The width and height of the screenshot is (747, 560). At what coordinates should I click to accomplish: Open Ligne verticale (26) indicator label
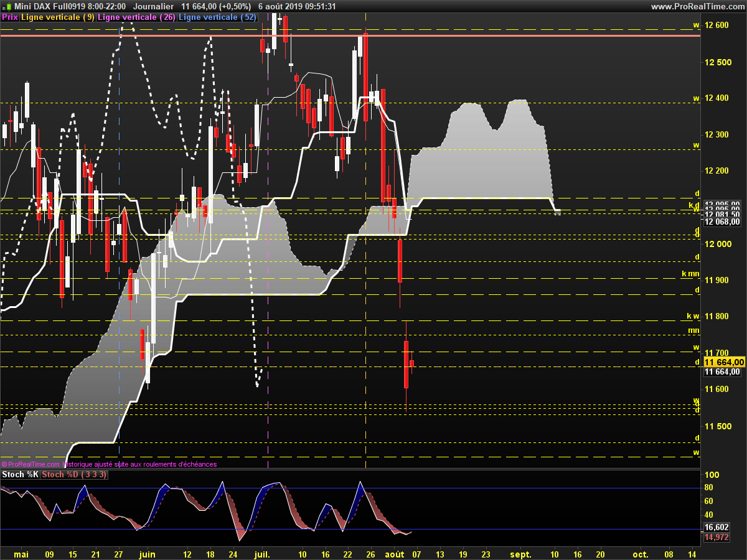(136, 17)
